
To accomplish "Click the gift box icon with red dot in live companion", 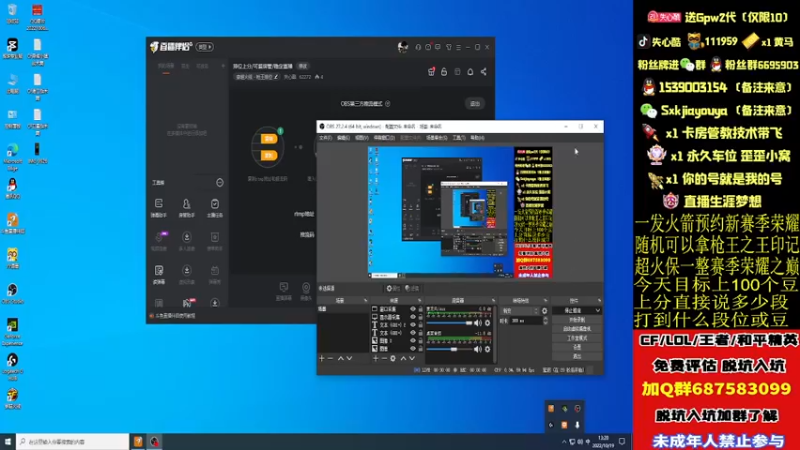I will (x=431, y=72).
